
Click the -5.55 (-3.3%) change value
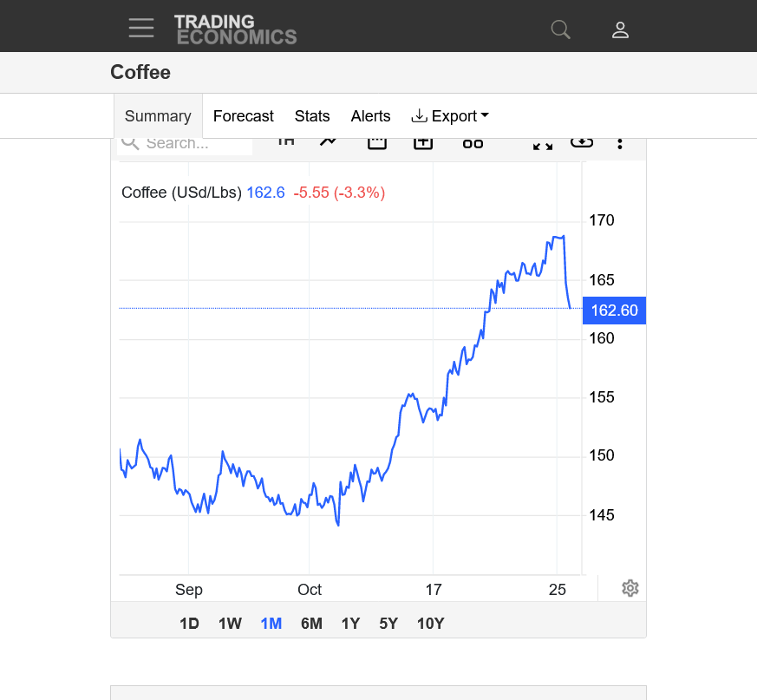tap(339, 193)
